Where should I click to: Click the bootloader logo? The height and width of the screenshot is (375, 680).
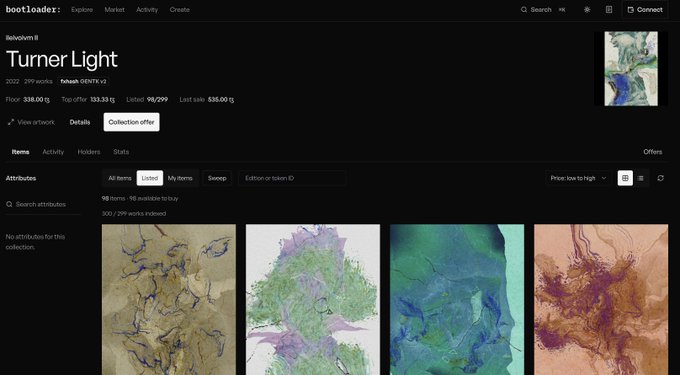point(33,10)
